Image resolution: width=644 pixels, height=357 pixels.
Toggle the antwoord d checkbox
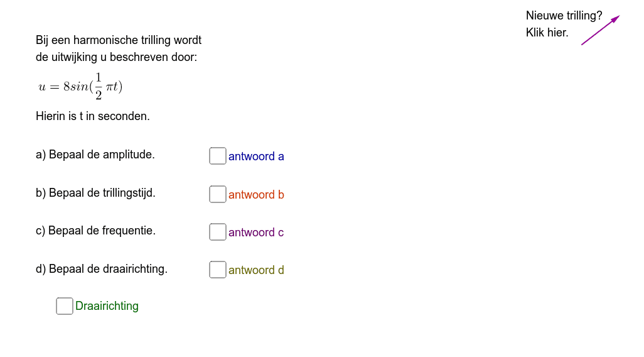(x=218, y=270)
